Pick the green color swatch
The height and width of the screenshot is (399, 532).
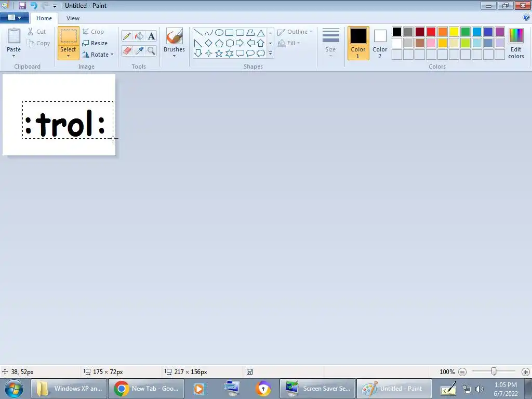[465, 32]
